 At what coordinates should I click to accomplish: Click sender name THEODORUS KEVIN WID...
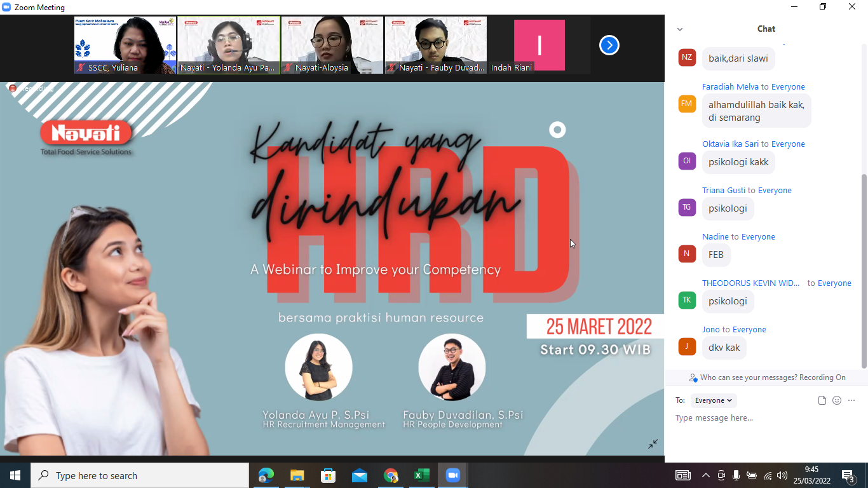pyautogui.click(x=751, y=283)
